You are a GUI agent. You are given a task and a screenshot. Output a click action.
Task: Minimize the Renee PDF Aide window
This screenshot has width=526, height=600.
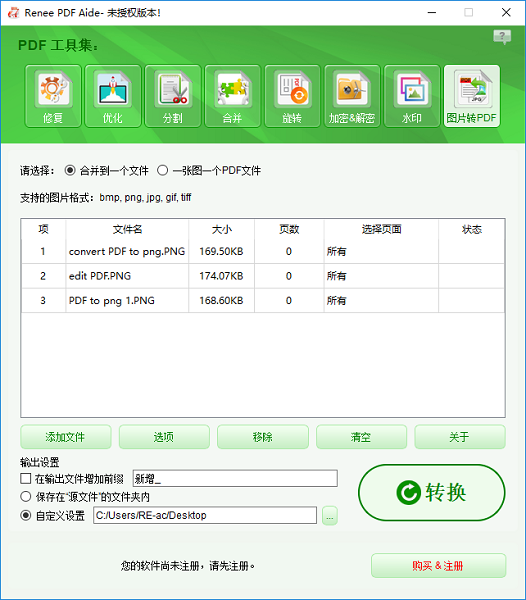[432, 13]
